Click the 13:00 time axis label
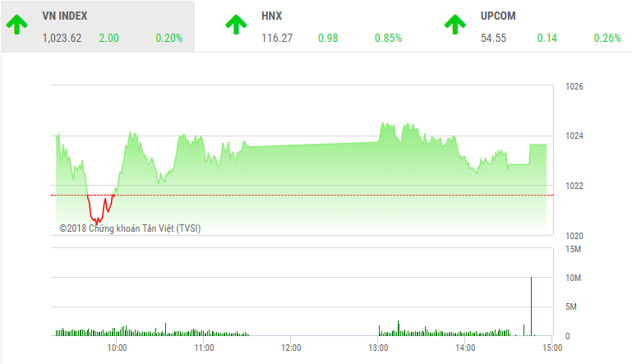This screenshot has width=632, height=364. click(377, 348)
